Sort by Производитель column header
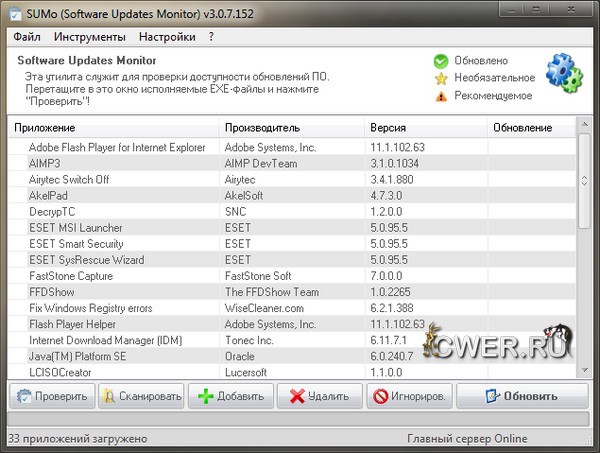The width and height of the screenshot is (600, 453). tap(292, 128)
